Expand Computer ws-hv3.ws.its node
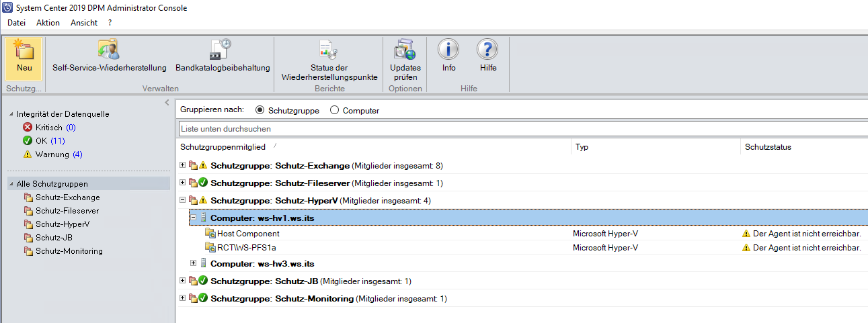This screenshot has height=323, width=868. (x=193, y=263)
